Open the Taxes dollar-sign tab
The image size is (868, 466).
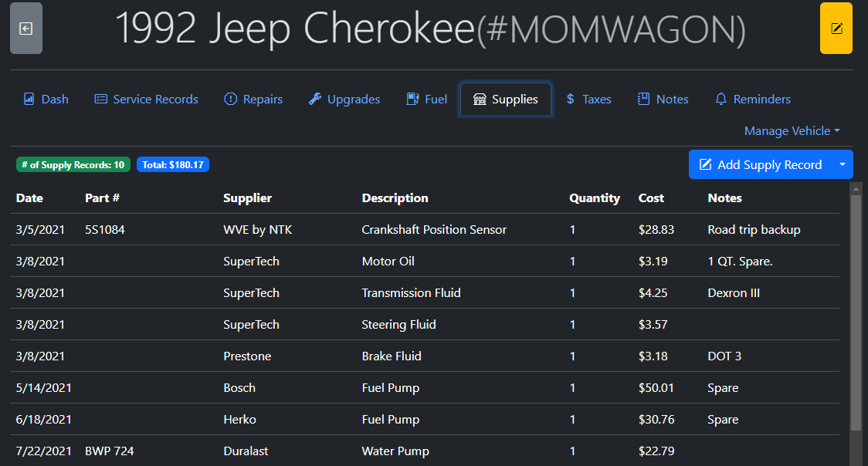(x=588, y=100)
